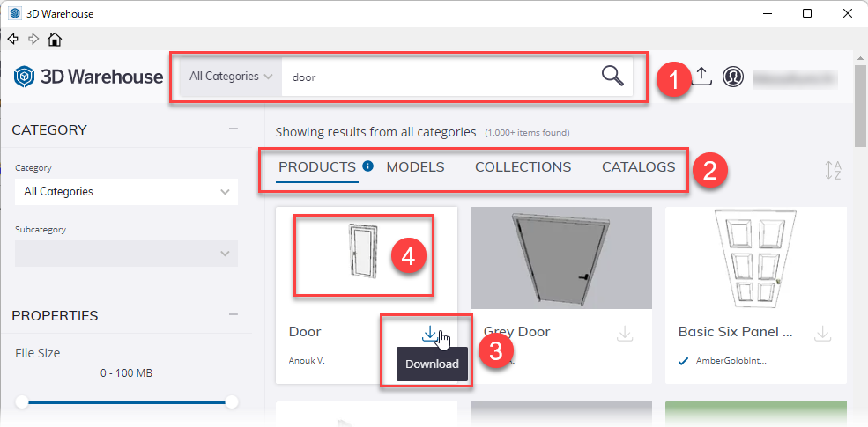Open the All Categories search dropdown
The width and height of the screenshot is (868, 427).
click(x=230, y=77)
